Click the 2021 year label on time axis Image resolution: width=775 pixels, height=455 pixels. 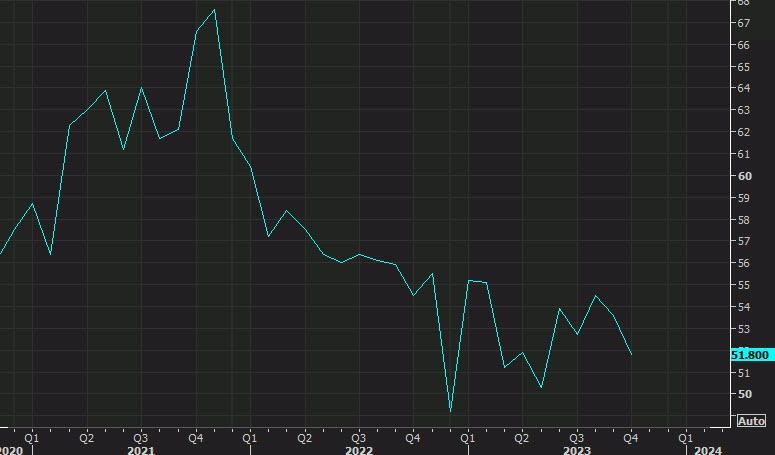(140, 450)
